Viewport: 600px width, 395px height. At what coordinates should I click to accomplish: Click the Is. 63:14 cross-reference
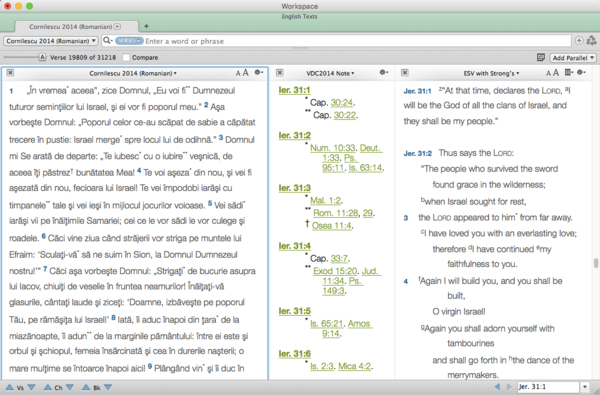(365, 168)
